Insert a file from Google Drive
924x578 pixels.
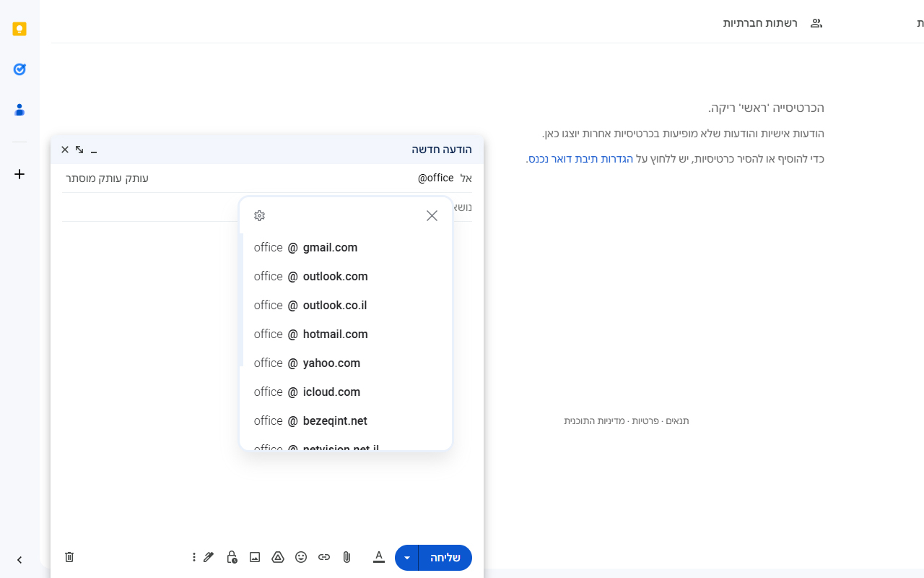pyautogui.click(x=278, y=557)
